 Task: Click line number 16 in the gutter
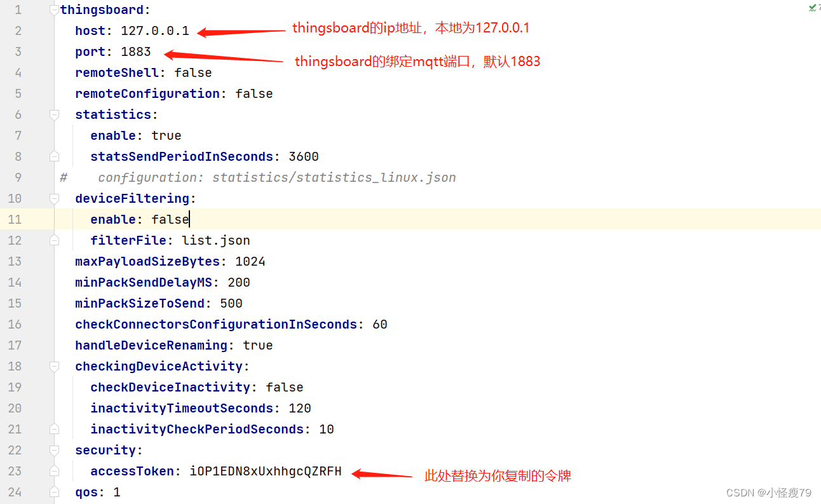click(15, 325)
